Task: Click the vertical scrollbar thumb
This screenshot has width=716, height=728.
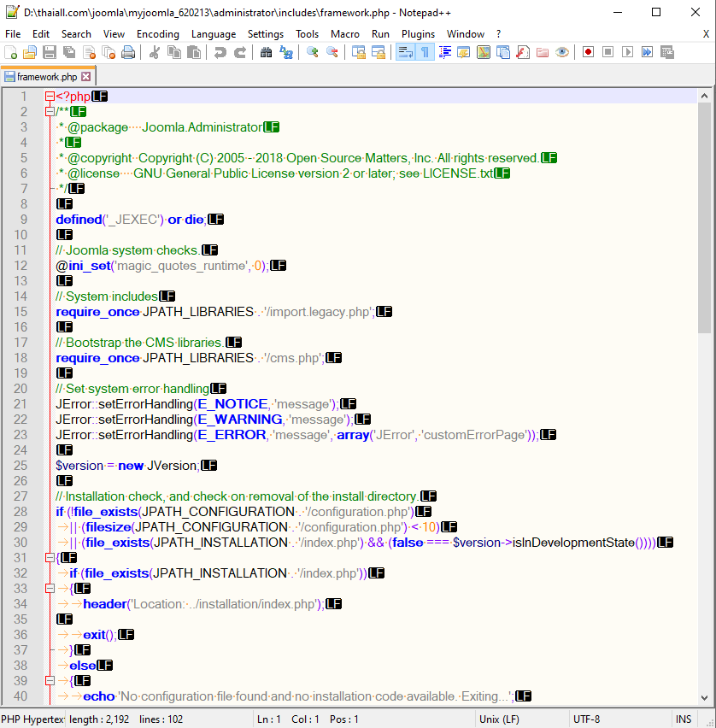Action: point(704,214)
